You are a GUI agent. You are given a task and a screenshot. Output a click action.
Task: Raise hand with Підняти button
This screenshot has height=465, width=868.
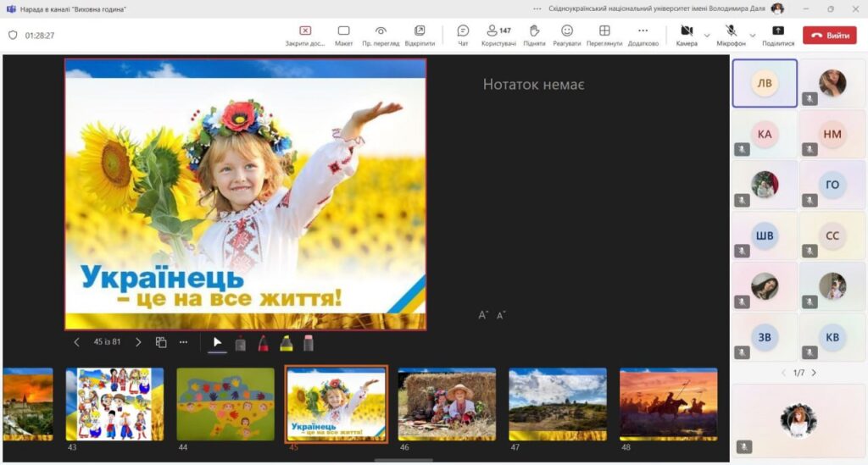coord(534,35)
